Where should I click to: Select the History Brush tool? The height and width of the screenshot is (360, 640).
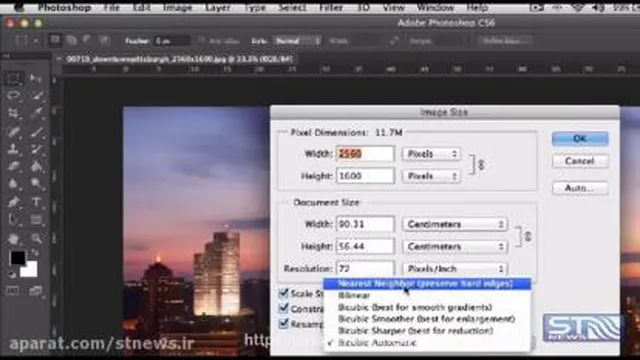click(36, 149)
